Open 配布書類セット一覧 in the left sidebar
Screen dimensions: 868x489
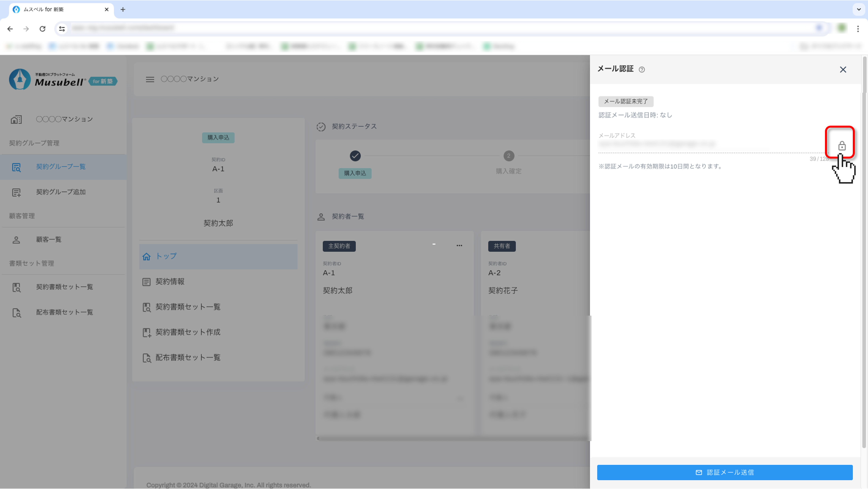(64, 312)
